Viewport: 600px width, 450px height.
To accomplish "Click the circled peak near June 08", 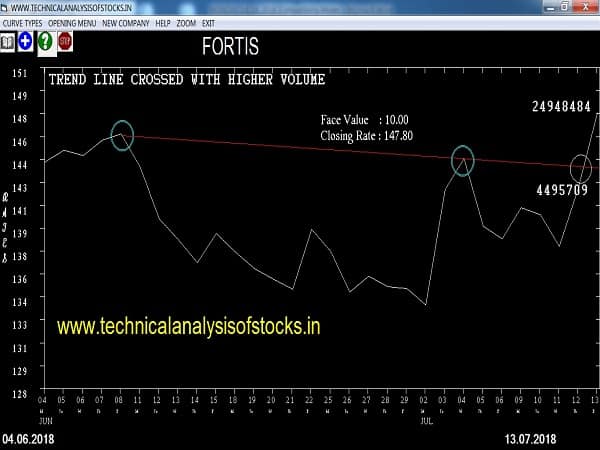I will point(122,136).
